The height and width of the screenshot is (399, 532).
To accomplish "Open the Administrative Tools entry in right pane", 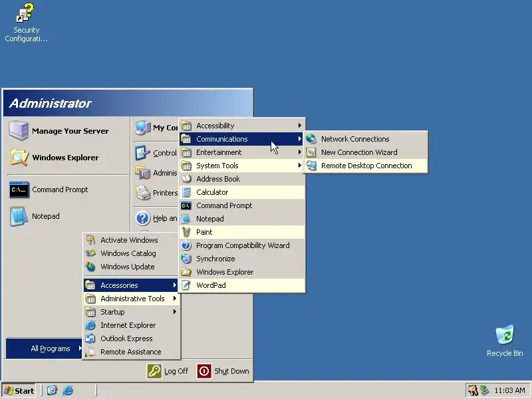I will [x=156, y=173].
